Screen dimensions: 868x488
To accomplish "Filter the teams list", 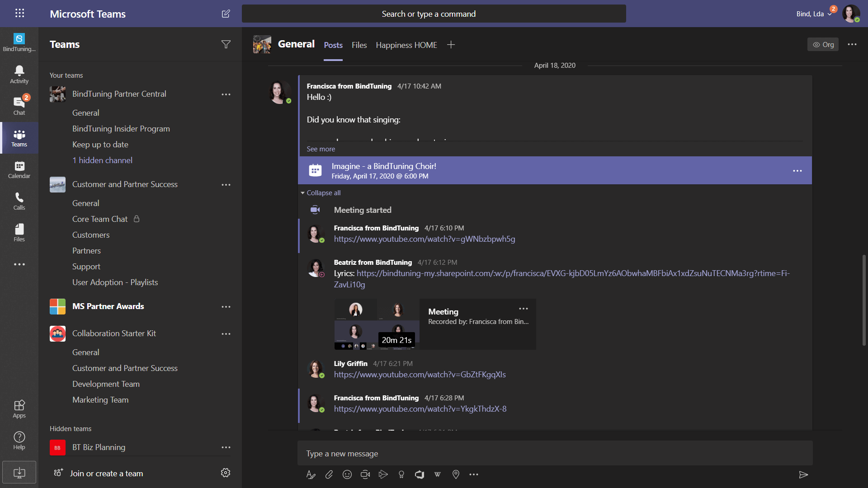I will click(x=226, y=44).
